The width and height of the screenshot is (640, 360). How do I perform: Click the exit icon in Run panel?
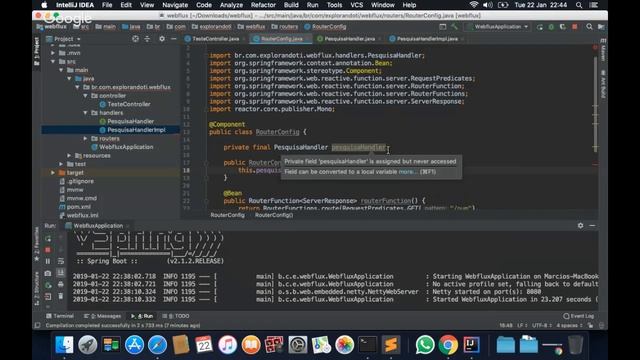pyautogui.click(x=48, y=296)
